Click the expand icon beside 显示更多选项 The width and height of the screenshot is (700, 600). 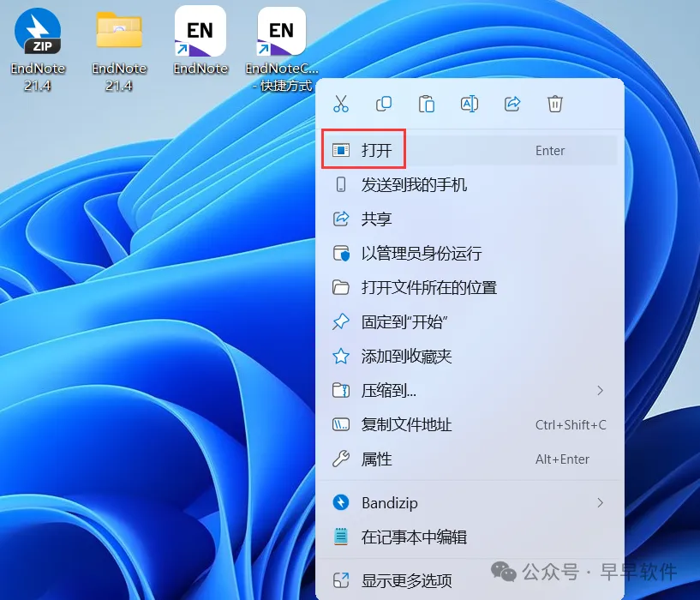pos(341,580)
